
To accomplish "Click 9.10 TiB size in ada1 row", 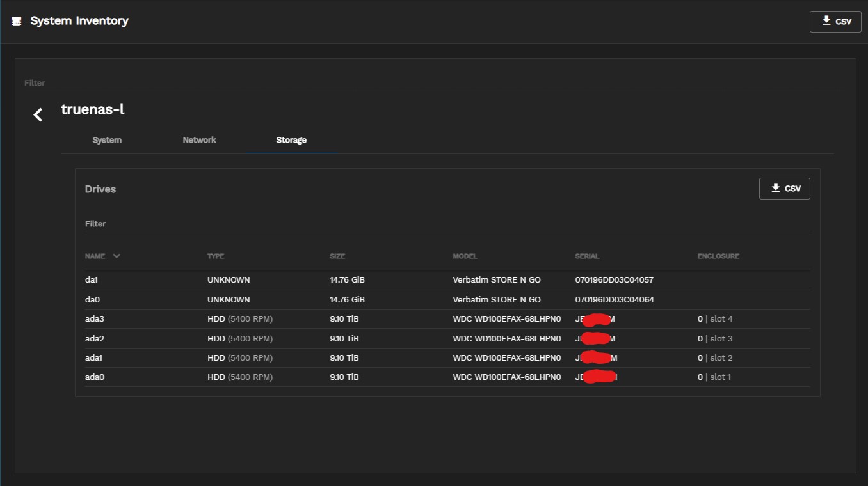I will [344, 358].
